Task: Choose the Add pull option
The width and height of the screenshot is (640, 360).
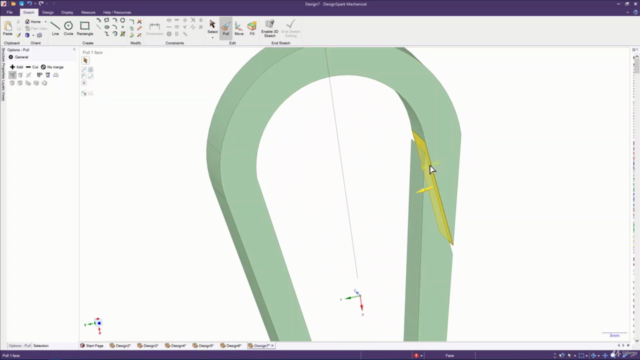Action: 17,67
